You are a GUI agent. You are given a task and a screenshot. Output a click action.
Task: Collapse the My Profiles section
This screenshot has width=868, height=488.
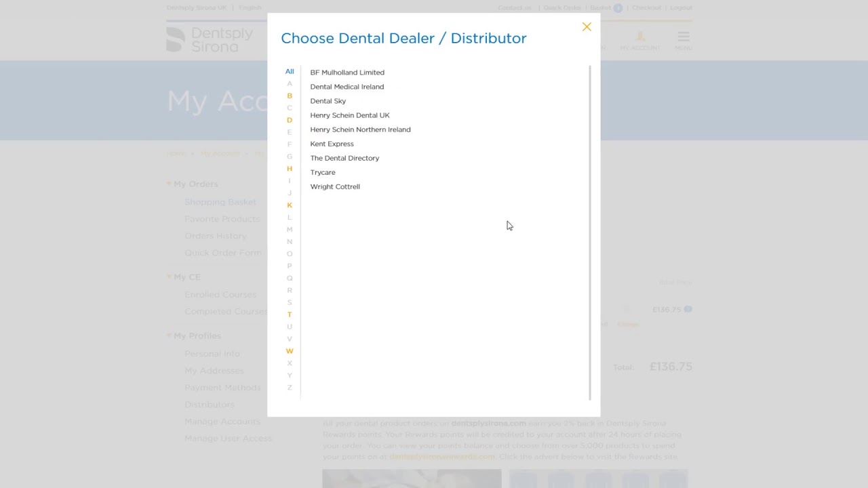point(170,336)
